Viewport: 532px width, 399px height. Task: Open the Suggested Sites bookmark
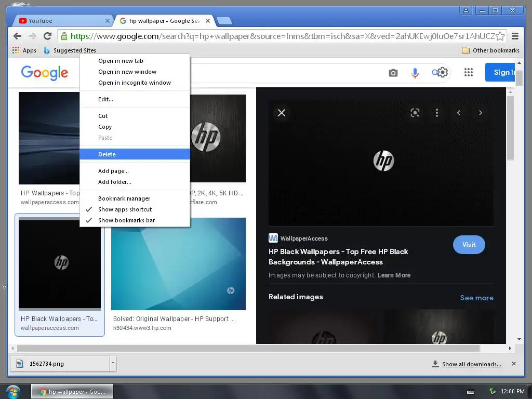click(x=70, y=50)
